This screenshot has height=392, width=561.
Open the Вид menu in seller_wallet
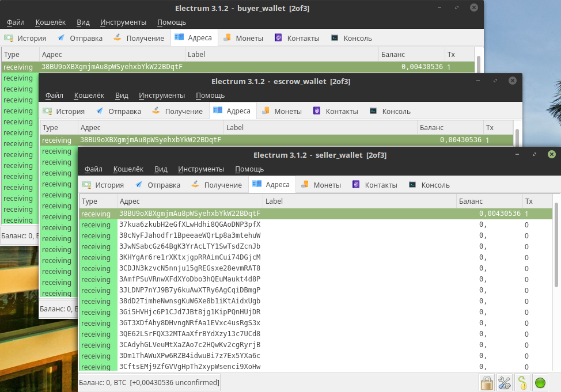coord(161,169)
